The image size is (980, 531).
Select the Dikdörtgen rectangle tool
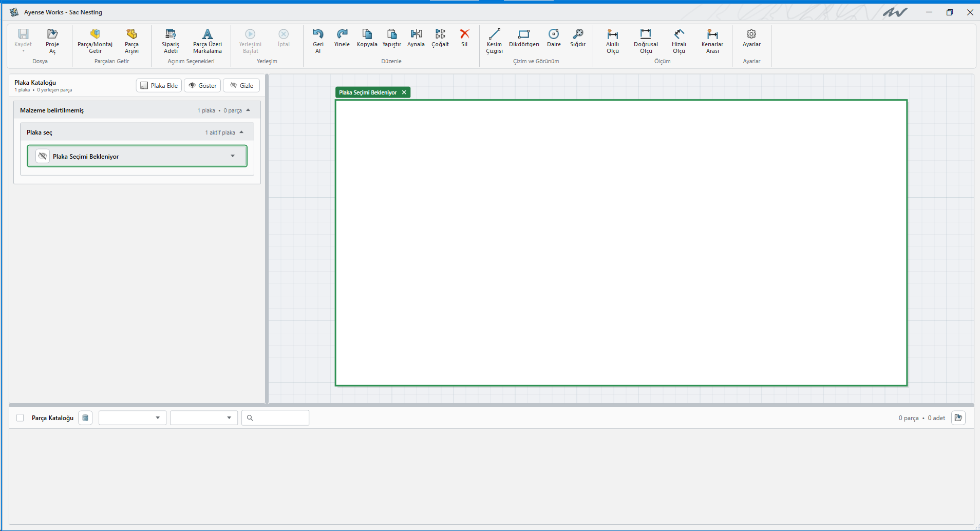524,37
